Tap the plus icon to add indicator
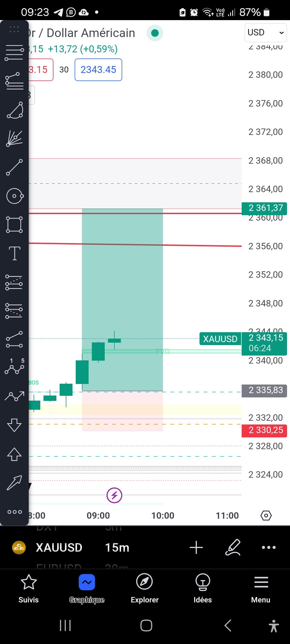This screenshot has width=290, height=644. (x=196, y=547)
